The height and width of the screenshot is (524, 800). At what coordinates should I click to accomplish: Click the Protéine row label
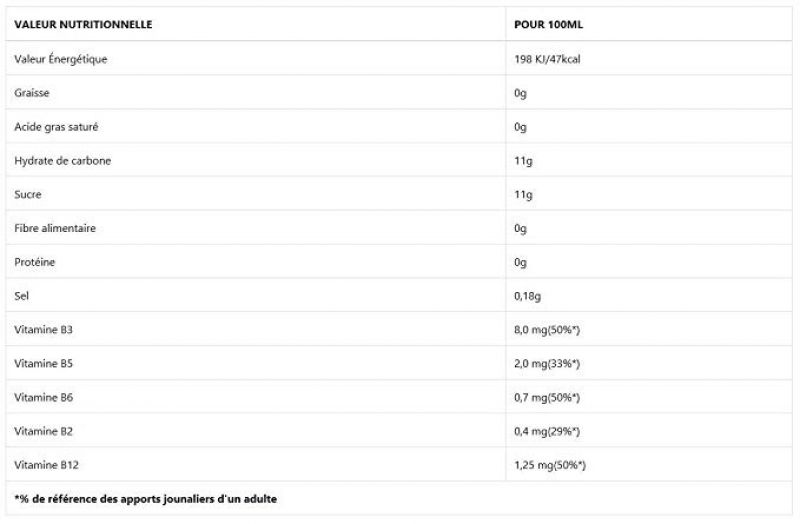point(35,262)
